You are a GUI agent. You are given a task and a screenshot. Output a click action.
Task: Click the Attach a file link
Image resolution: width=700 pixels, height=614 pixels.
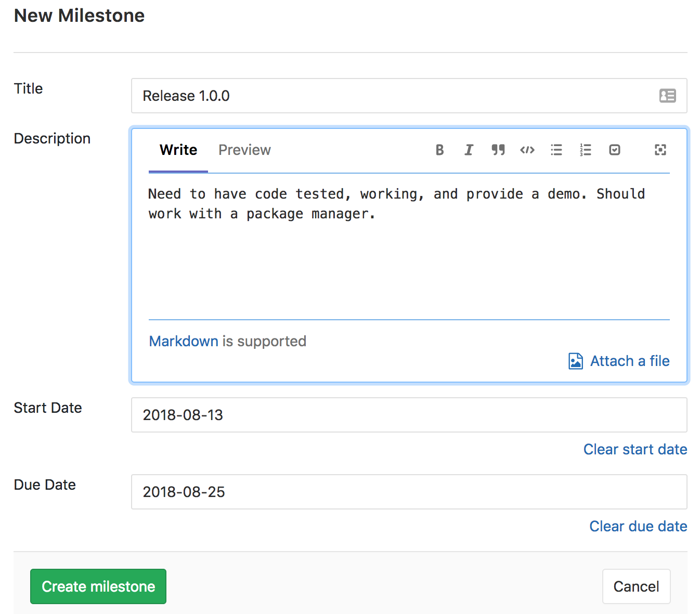click(x=630, y=361)
